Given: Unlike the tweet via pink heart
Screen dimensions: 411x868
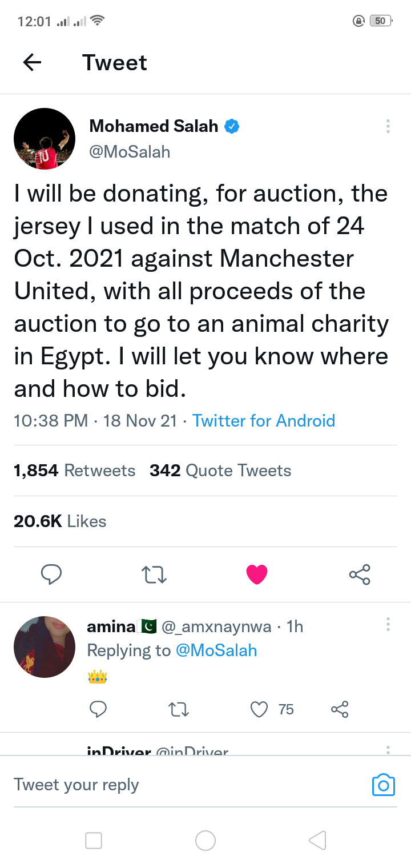Looking at the screenshot, I should [x=257, y=574].
